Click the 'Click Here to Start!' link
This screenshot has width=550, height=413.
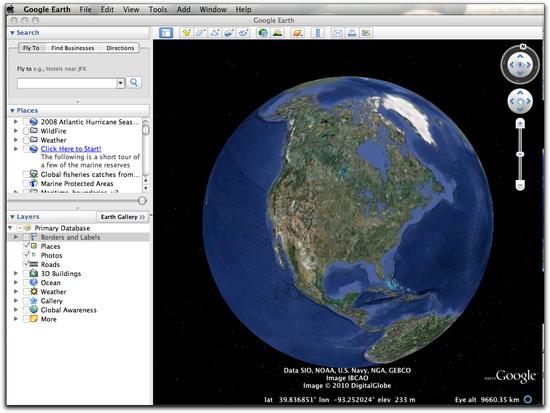pos(71,149)
